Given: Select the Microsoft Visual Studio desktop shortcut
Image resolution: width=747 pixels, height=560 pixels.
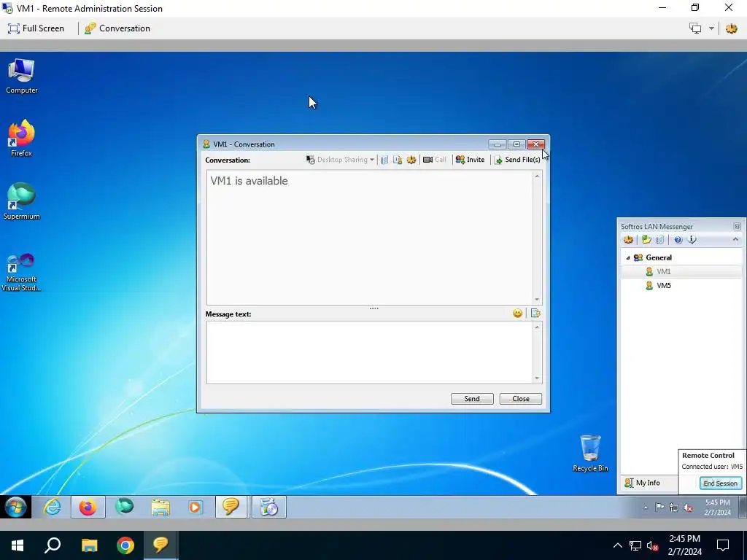Looking at the screenshot, I should click(x=21, y=271).
